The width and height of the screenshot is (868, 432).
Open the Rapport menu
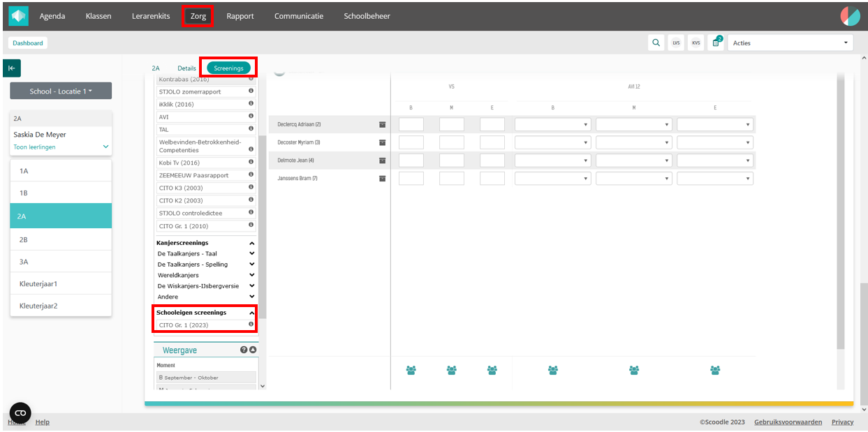240,16
